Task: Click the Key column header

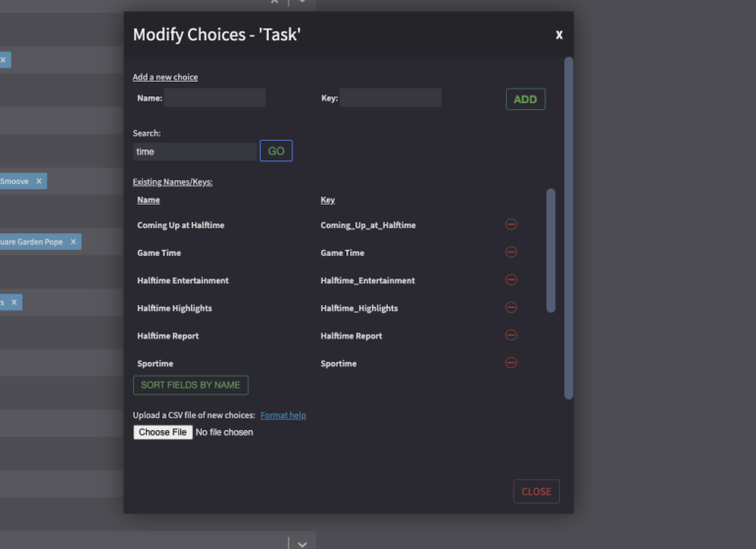Action: tap(328, 200)
